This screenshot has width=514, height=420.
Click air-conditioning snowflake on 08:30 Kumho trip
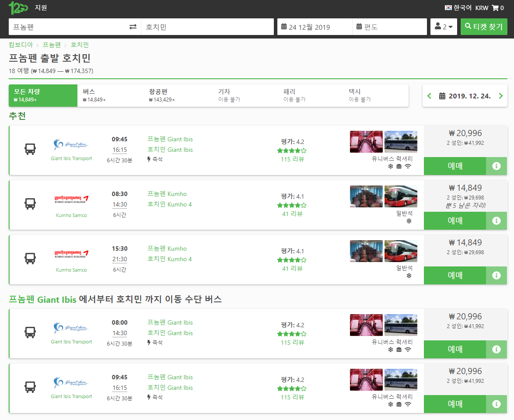[x=409, y=221]
